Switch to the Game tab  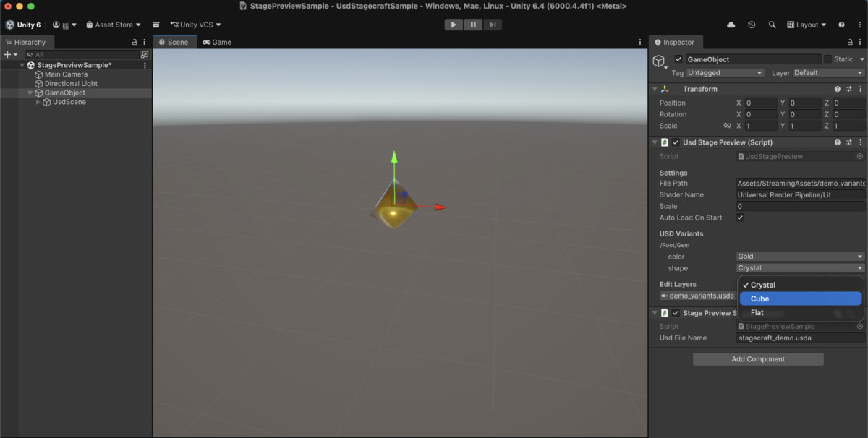pos(217,42)
